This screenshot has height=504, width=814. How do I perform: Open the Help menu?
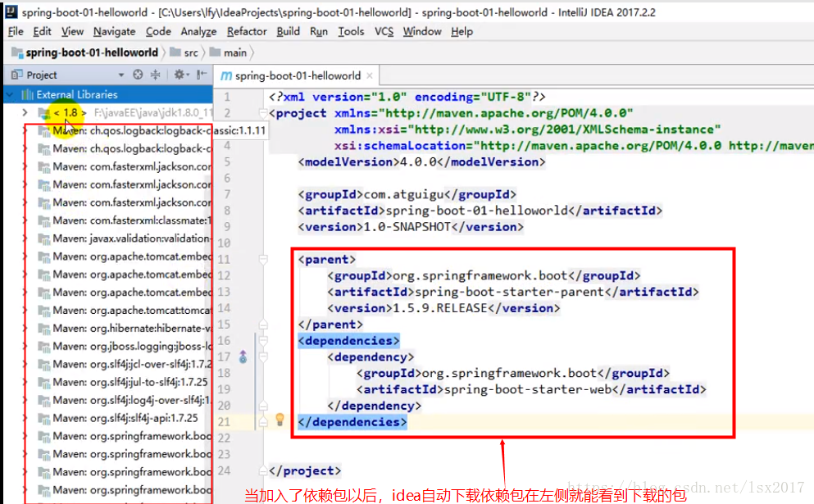(x=462, y=32)
